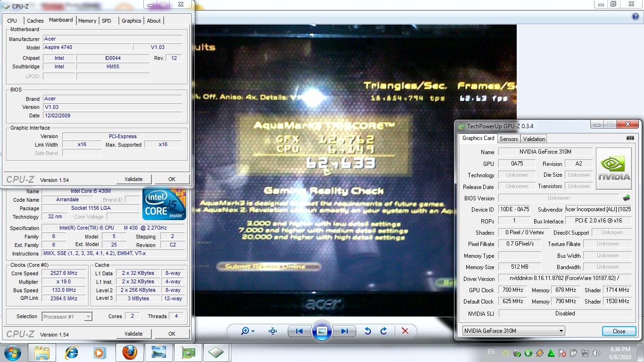Screen dimensions: 644x362
Task: Click Safely Remove Hardware tray icon
Action: click(x=517, y=353)
